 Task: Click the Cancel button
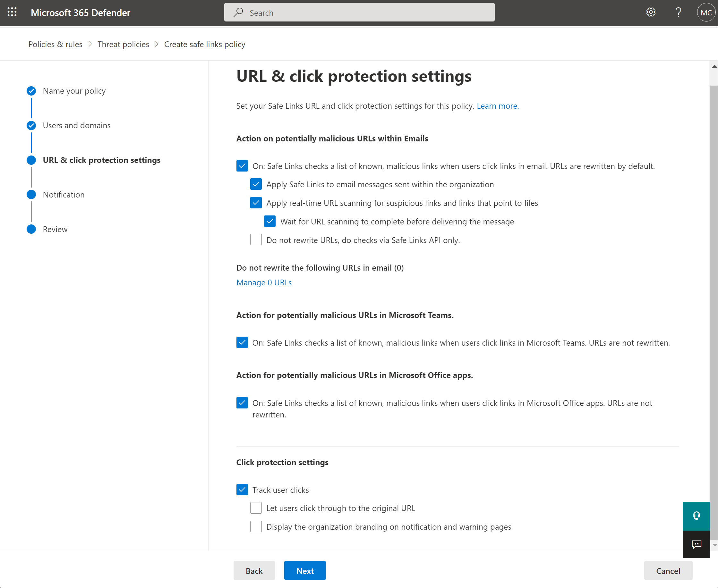click(x=668, y=571)
